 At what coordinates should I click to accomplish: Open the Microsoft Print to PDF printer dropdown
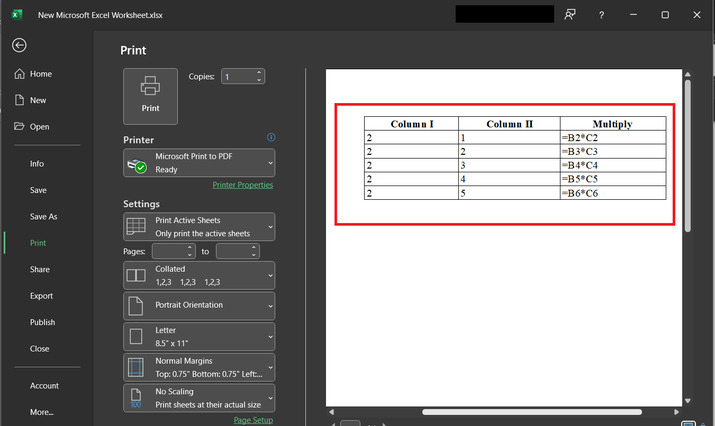(199, 163)
